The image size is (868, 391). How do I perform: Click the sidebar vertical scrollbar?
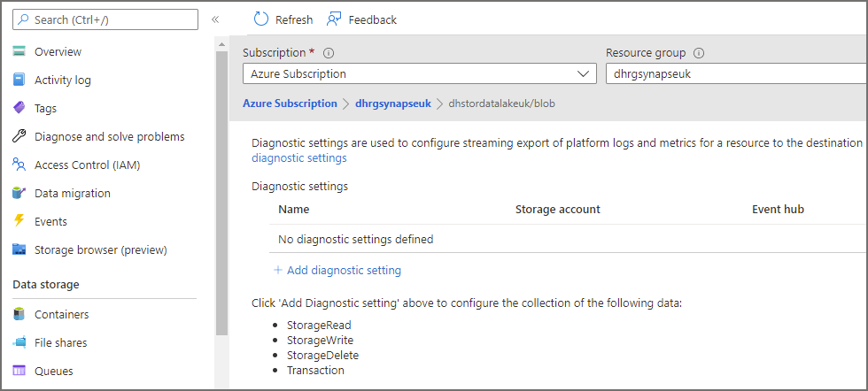(x=221, y=177)
